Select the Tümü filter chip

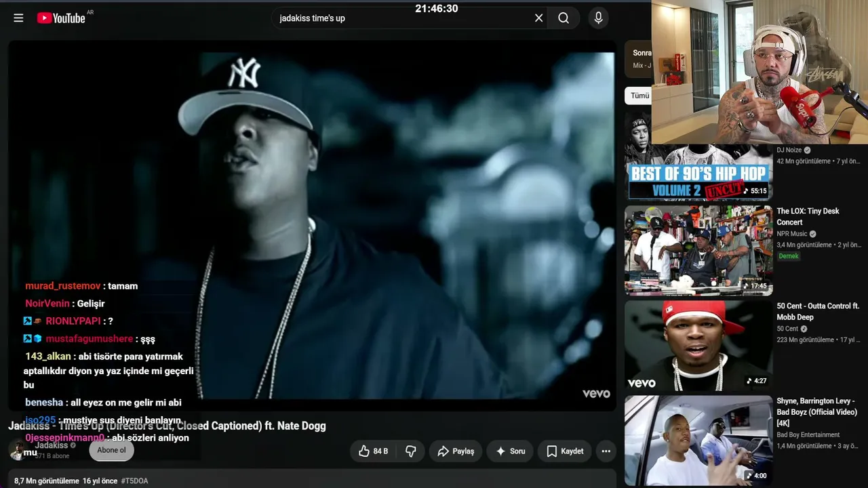(x=639, y=96)
